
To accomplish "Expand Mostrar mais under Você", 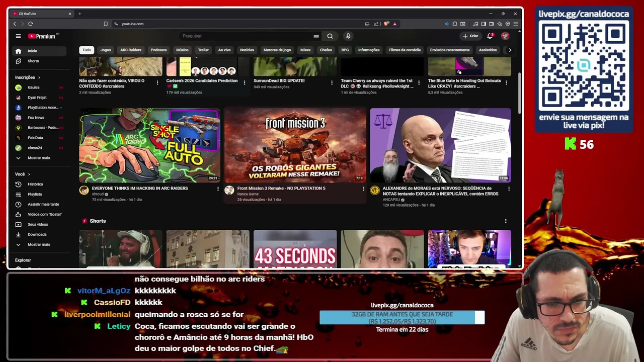I will pyautogui.click(x=39, y=244).
